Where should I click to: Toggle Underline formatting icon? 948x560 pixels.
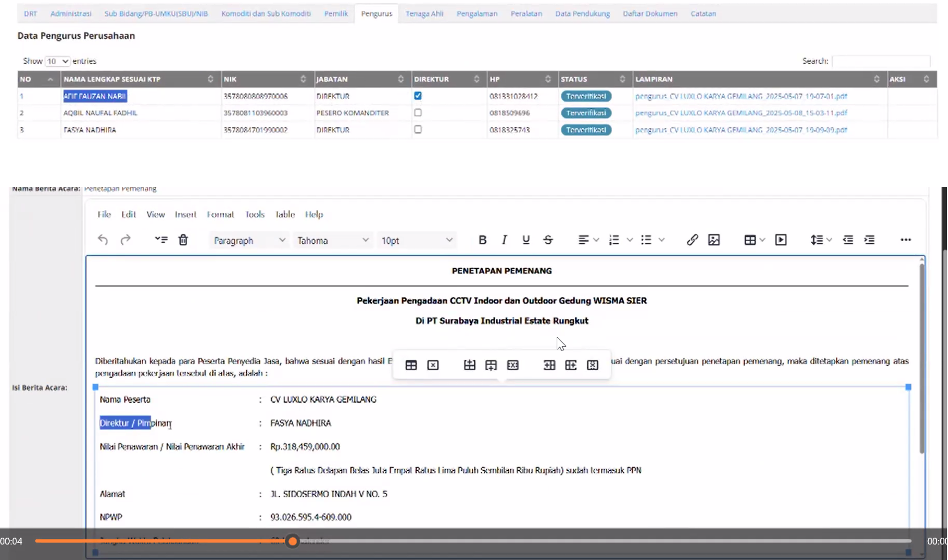click(526, 240)
